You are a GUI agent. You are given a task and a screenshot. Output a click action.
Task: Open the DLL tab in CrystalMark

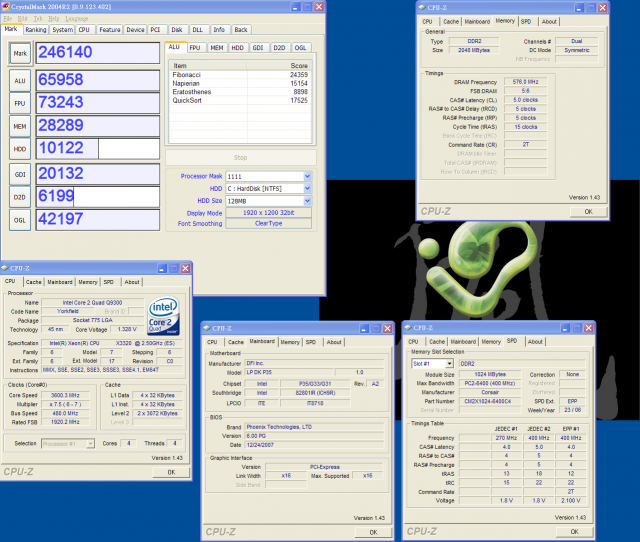click(198, 30)
